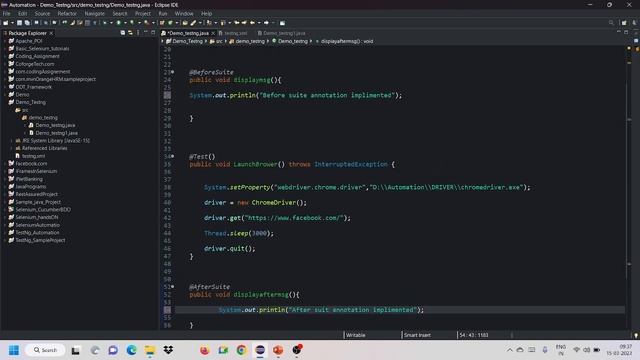The image size is (640, 360).
Task: Click Writable status bar entry
Action: (x=356, y=335)
